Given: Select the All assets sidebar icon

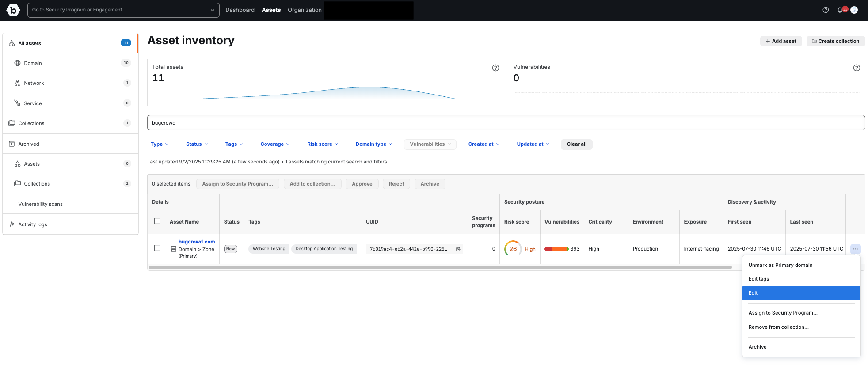Looking at the screenshot, I should pyautogui.click(x=12, y=43).
